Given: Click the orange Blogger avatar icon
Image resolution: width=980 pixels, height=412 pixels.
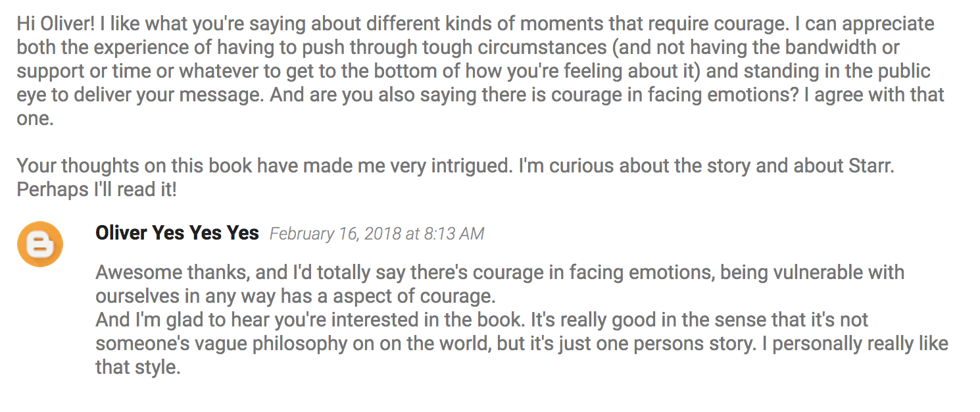Looking at the screenshot, I should tap(40, 244).
